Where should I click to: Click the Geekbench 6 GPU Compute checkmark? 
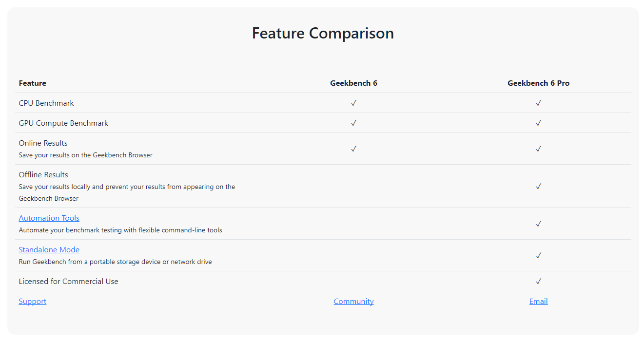(353, 123)
